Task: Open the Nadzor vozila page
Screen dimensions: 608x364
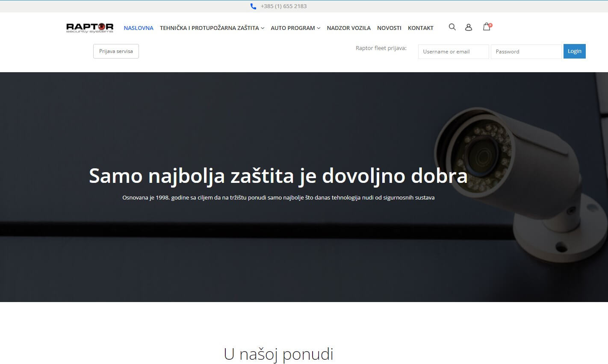Action: (348, 28)
